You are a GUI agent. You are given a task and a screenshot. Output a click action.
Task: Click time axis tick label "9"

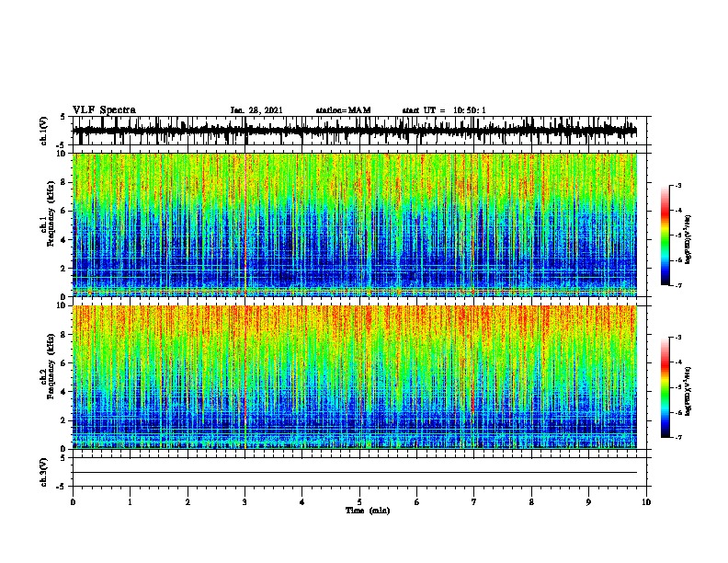pyautogui.click(x=588, y=502)
